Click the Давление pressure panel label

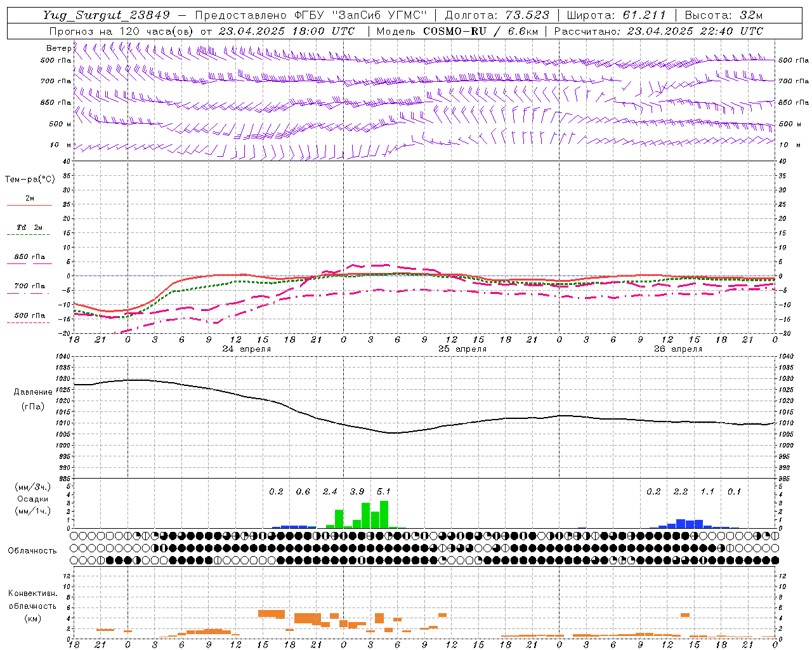(x=33, y=392)
